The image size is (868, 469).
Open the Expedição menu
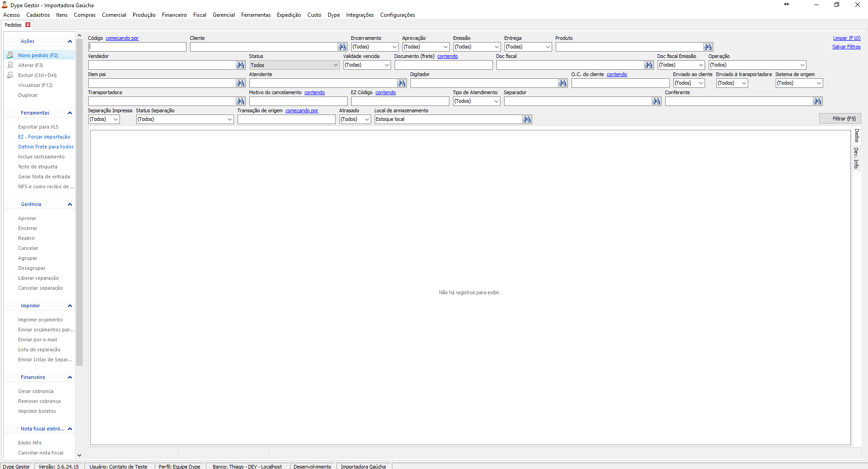(x=289, y=15)
